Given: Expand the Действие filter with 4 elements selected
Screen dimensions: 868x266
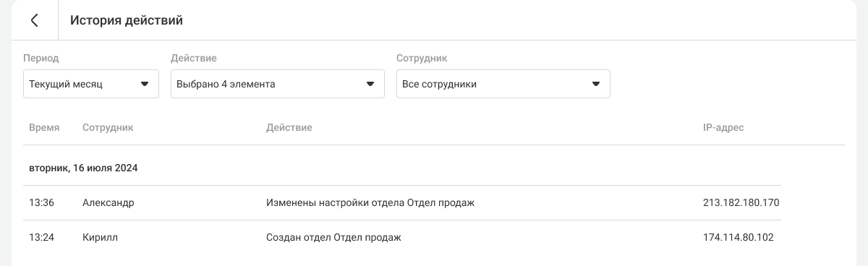Looking at the screenshot, I should pos(278,84).
